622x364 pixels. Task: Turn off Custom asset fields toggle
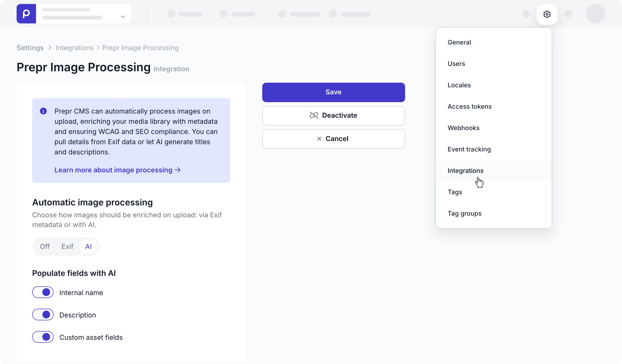[x=43, y=337]
